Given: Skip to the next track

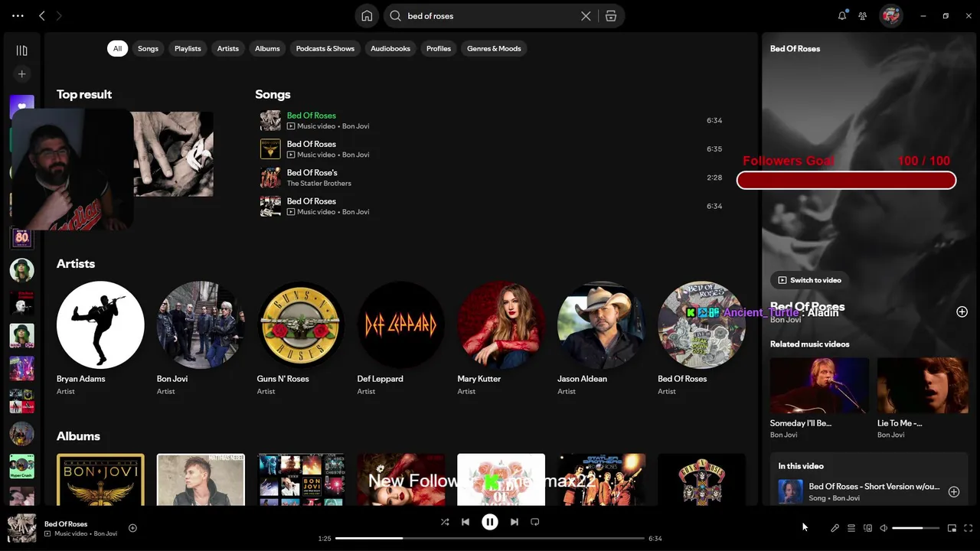Looking at the screenshot, I should point(514,522).
